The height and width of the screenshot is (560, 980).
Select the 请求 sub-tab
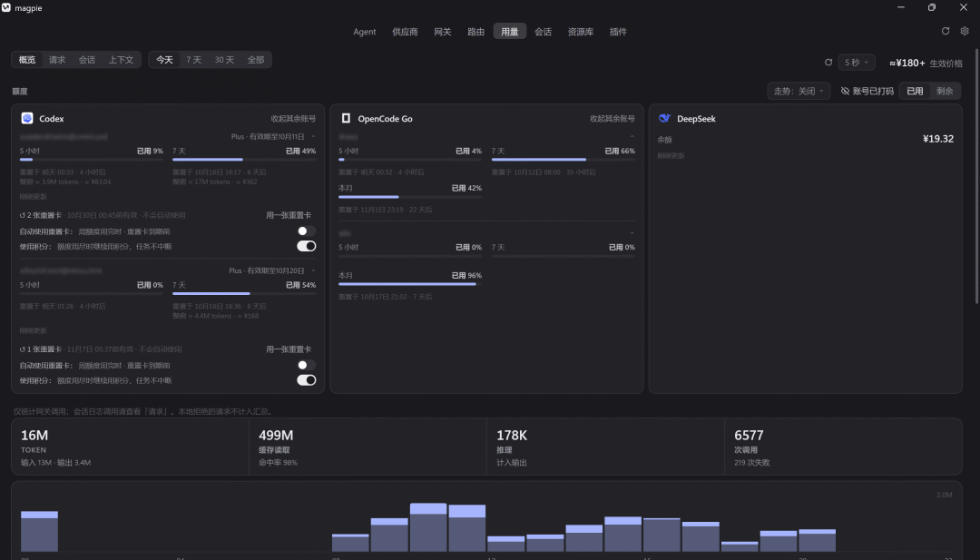[57, 60]
